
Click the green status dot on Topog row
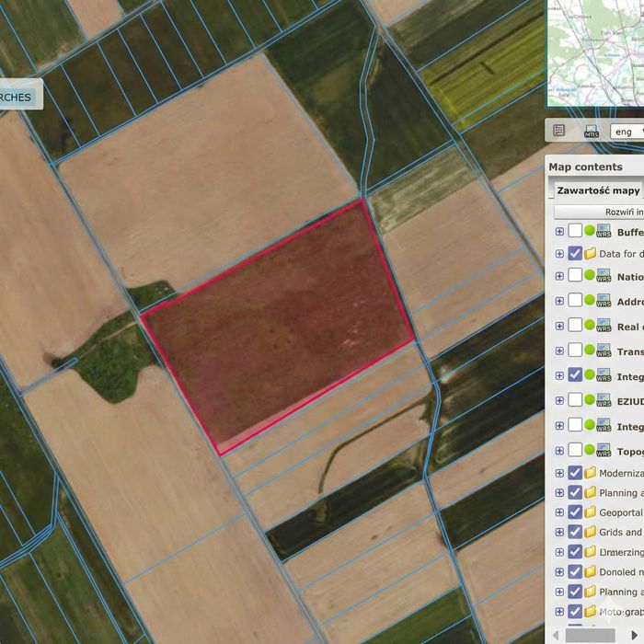[x=590, y=449]
